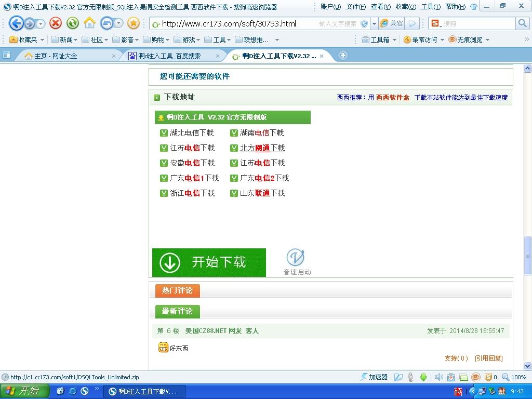Image resolution: width=532 pixels, height=399 pixels.
Task: Click the tab list icon left of tabs
Action: pyautogui.click(x=6, y=55)
